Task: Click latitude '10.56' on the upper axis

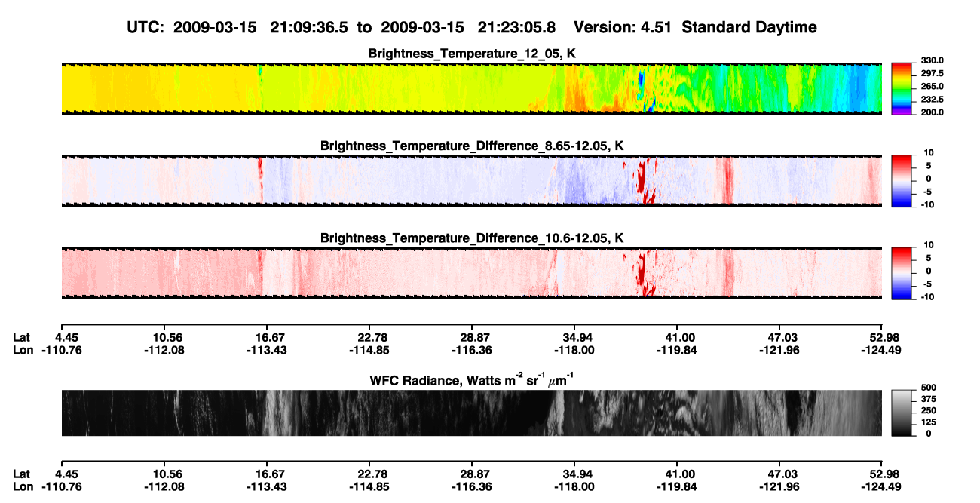Action: click(x=164, y=338)
